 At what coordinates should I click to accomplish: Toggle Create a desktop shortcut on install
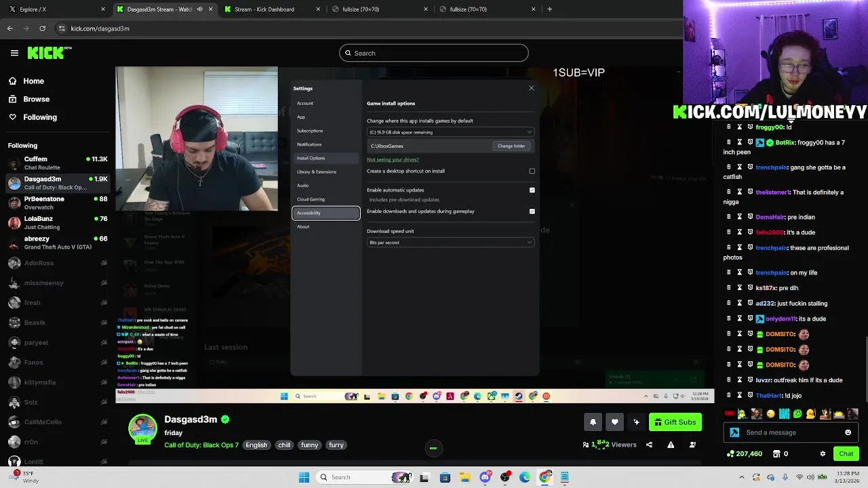coord(532,171)
